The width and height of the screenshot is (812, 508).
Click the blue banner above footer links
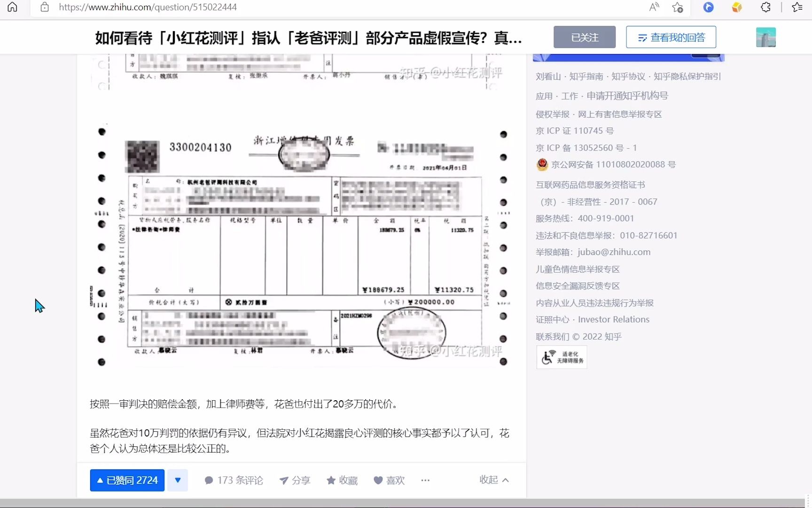pyautogui.click(x=628, y=58)
